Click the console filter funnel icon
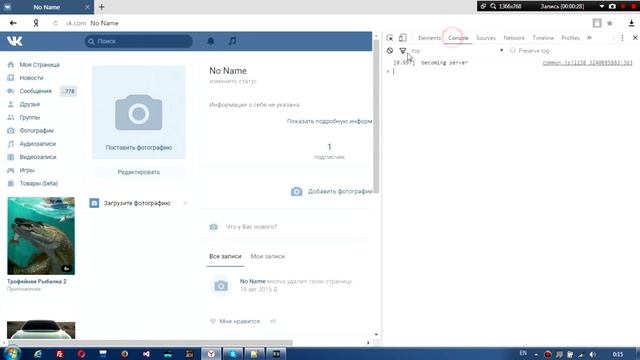This screenshot has height=360, width=640. point(402,51)
